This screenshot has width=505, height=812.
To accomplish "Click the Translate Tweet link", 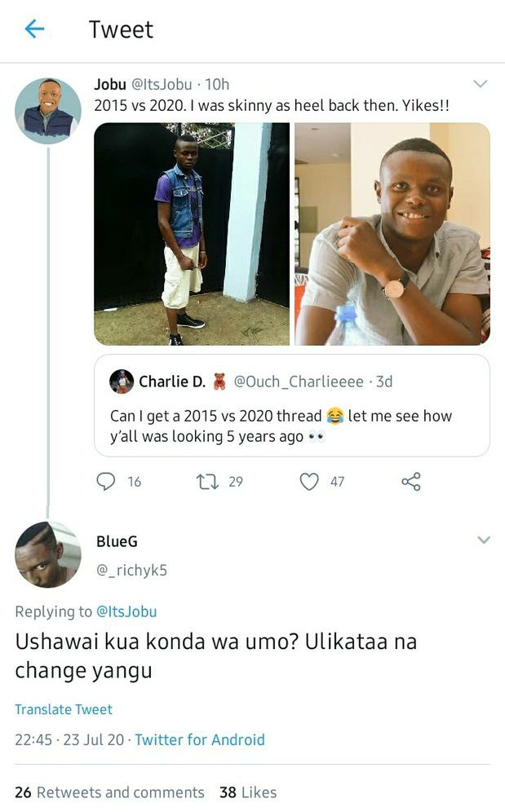I will pyautogui.click(x=64, y=709).
